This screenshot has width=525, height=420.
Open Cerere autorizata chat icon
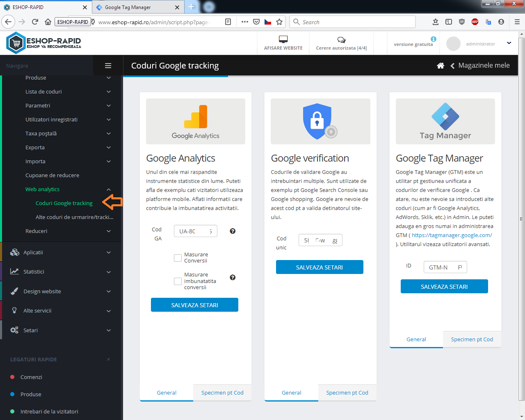coord(341,40)
